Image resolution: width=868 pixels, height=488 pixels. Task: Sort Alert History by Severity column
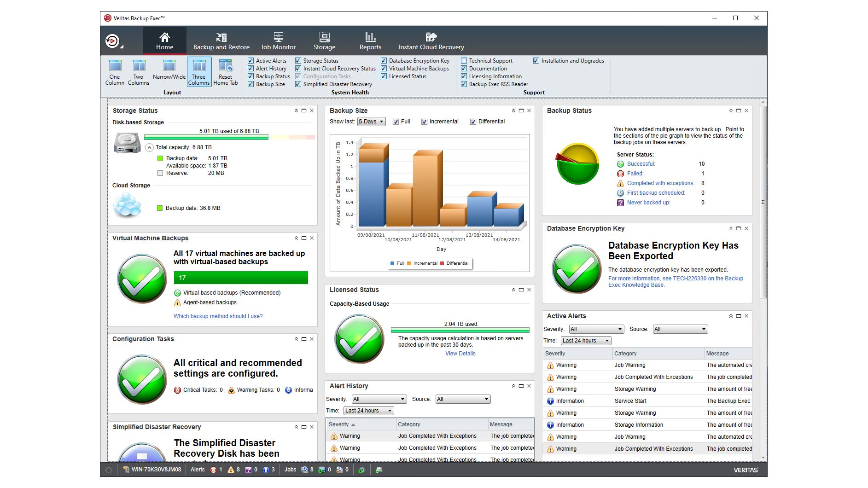point(361,424)
